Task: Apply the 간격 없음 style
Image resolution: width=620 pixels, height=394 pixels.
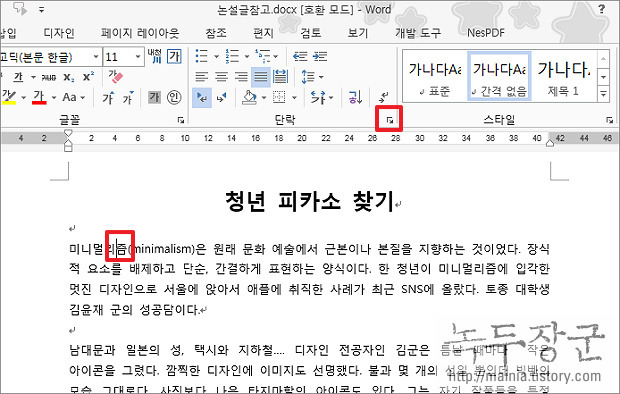Action: [x=499, y=77]
